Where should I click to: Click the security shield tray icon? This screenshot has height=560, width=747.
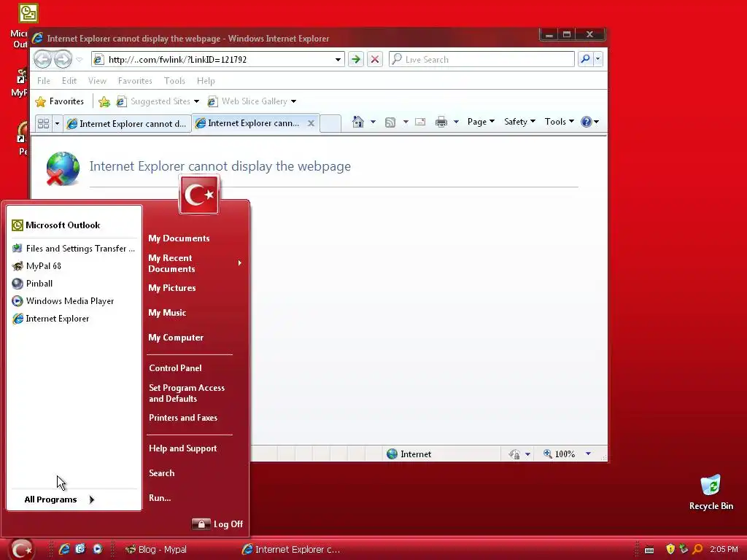tap(670, 549)
